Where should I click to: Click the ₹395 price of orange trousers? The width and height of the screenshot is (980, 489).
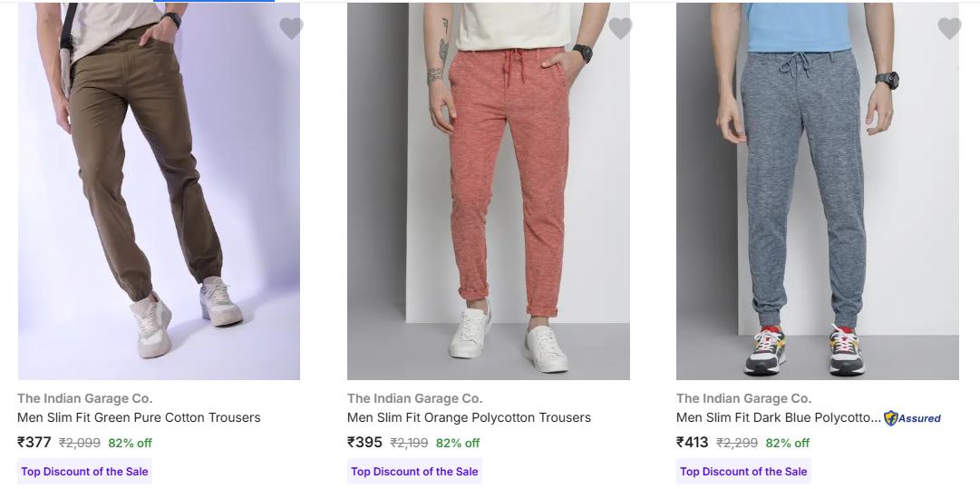point(364,443)
